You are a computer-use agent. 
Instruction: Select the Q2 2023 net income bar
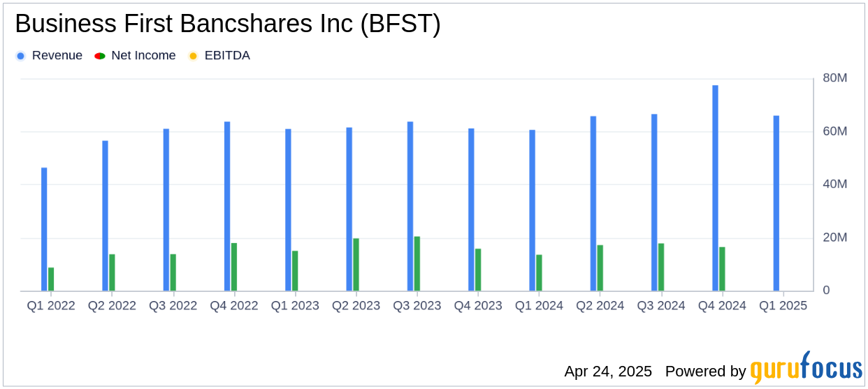tap(356, 264)
